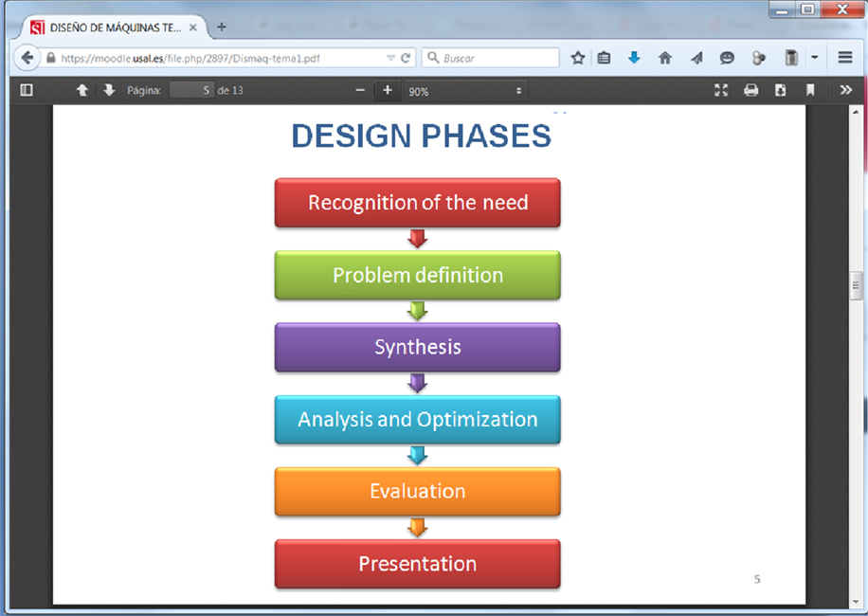Open the Firefox home page
This screenshot has width=868, height=616.
click(x=664, y=58)
